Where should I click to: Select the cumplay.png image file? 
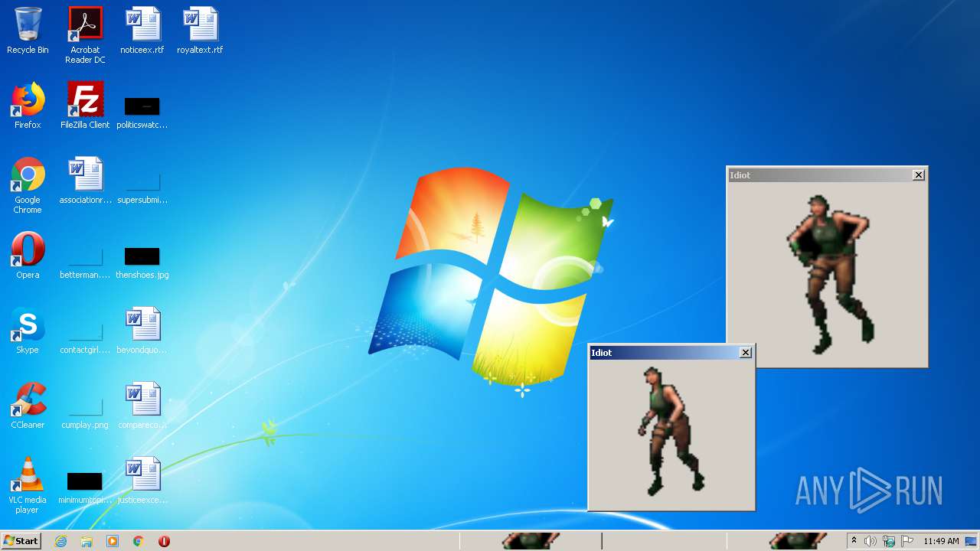(x=85, y=414)
